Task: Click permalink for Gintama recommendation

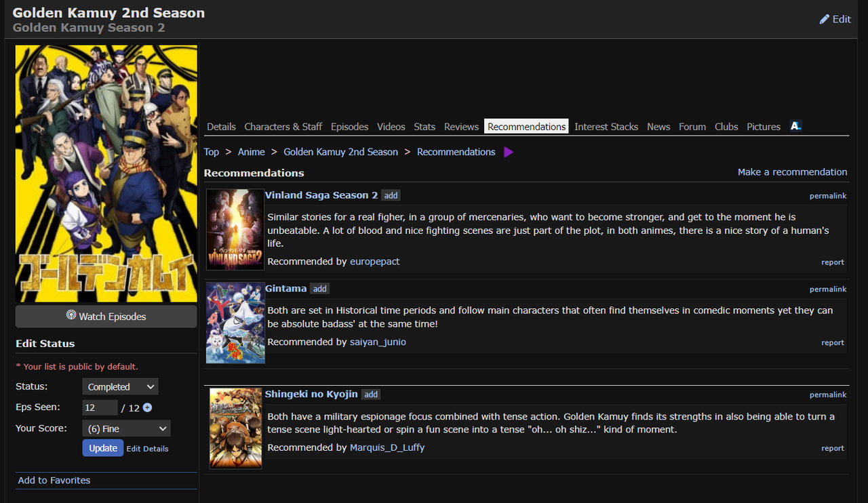Action: pos(828,289)
